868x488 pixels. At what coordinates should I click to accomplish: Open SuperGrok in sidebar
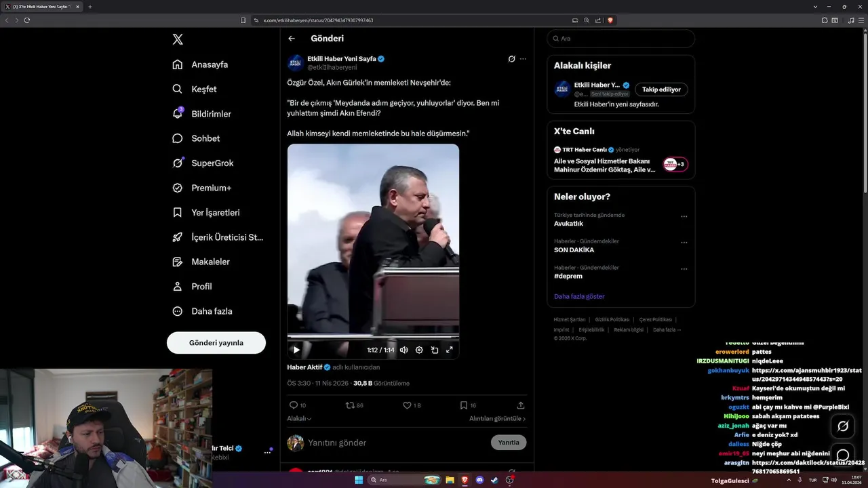click(x=203, y=163)
